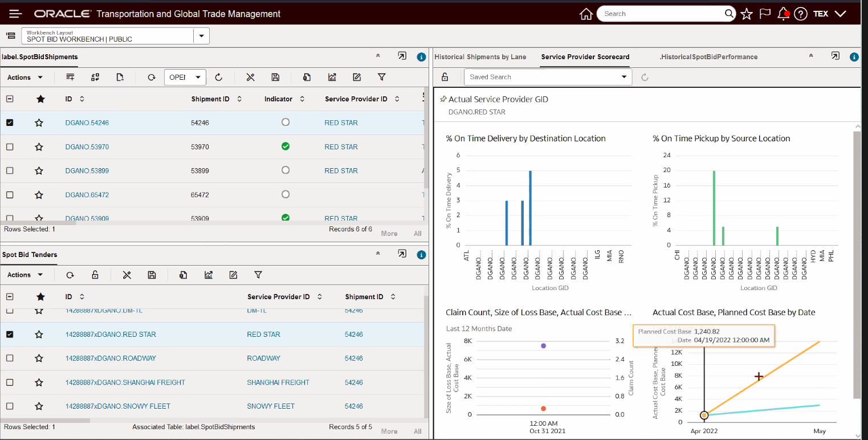The image size is (868, 440).
Task: Select the DGANO.53970 row checkbox
Action: click(x=10, y=147)
